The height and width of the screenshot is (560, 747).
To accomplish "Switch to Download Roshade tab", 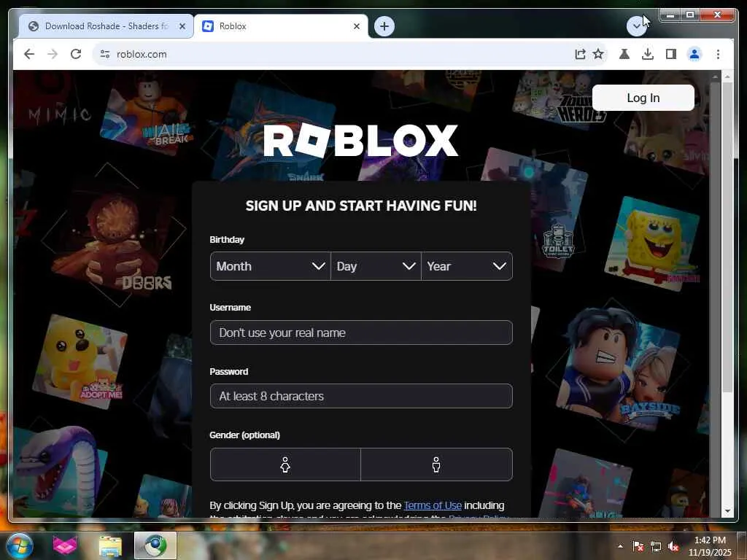I will tap(106, 26).
